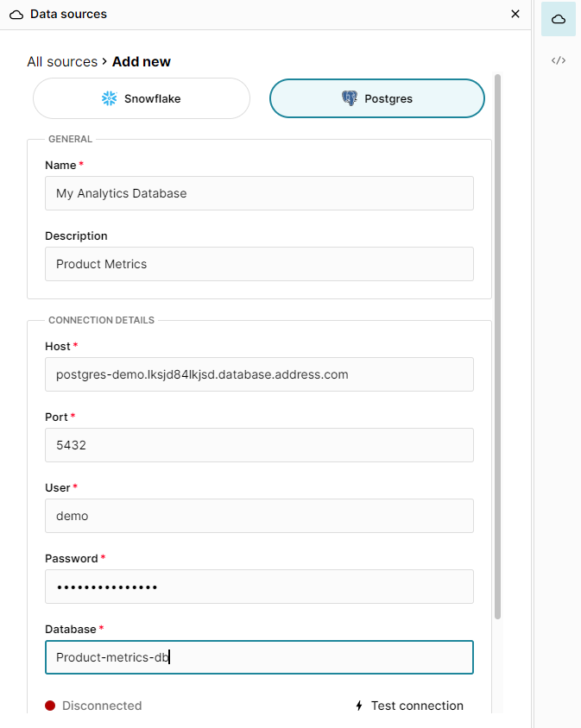The width and height of the screenshot is (581, 728).
Task: Click the lightning bolt beside Test connection
Action: click(x=359, y=706)
